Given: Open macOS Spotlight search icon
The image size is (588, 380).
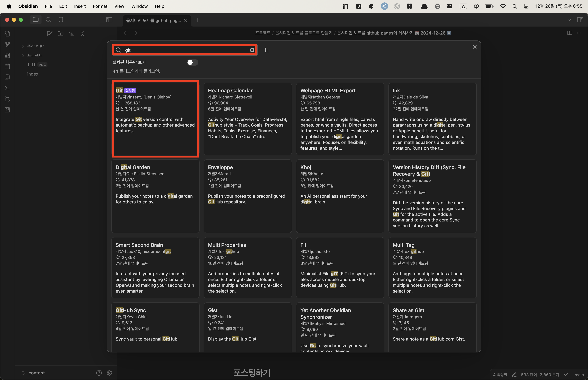Looking at the screenshot, I should pos(514,6).
